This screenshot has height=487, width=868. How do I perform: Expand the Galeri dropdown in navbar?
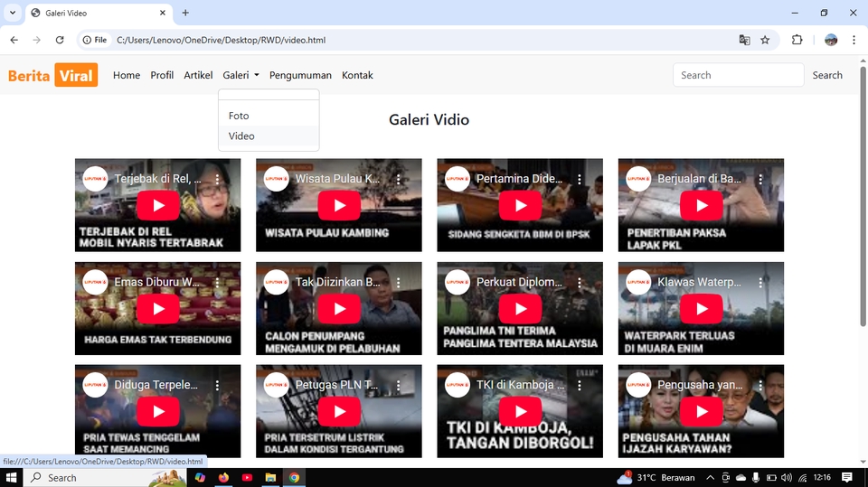241,75
